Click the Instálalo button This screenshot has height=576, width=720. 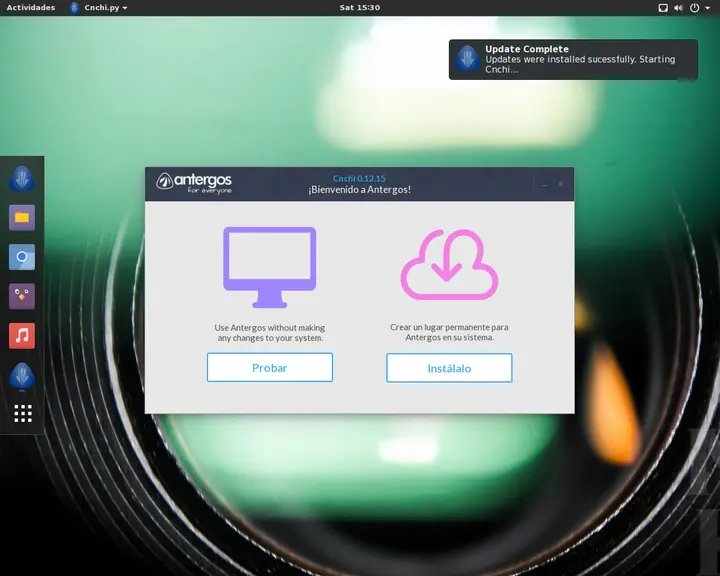[449, 368]
